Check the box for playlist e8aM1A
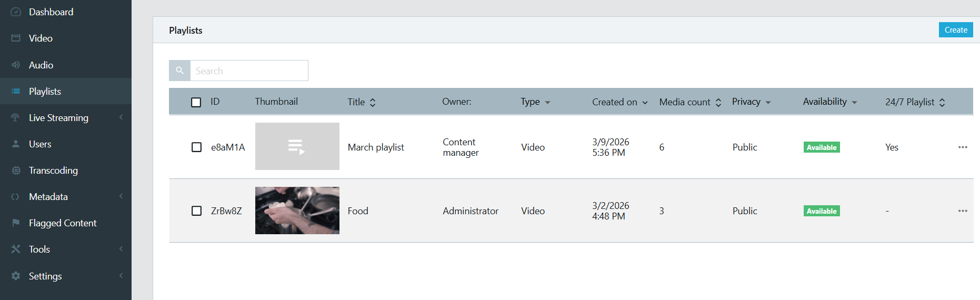980x300 pixels. tap(196, 147)
